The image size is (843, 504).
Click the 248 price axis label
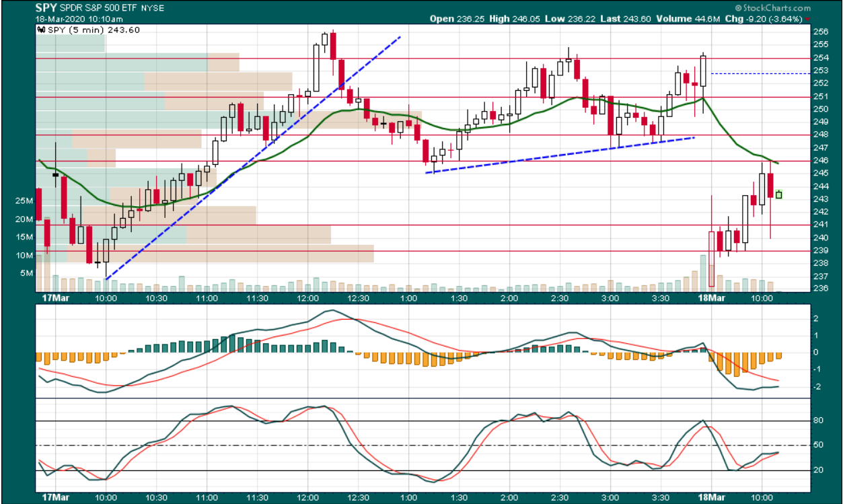pyautogui.click(x=821, y=135)
